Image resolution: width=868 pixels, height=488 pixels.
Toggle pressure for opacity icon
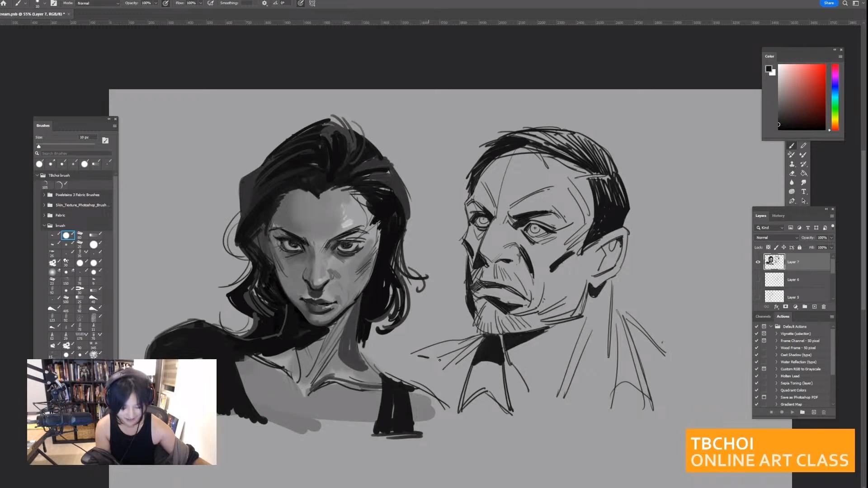tap(165, 3)
